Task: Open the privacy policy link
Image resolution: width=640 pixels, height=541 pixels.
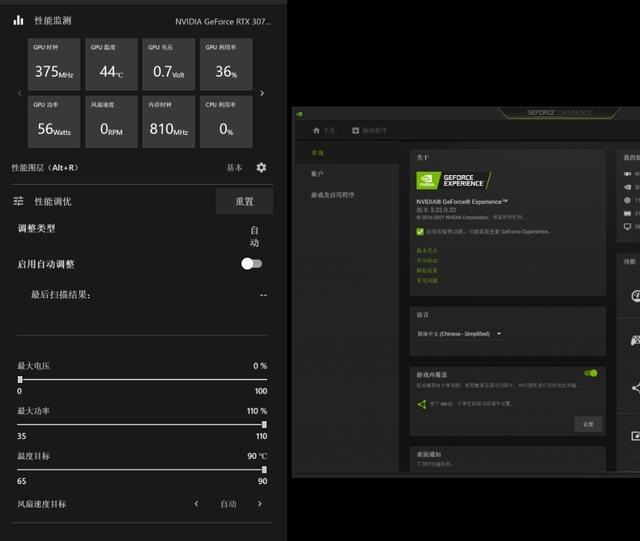Action: [x=427, y=271]
